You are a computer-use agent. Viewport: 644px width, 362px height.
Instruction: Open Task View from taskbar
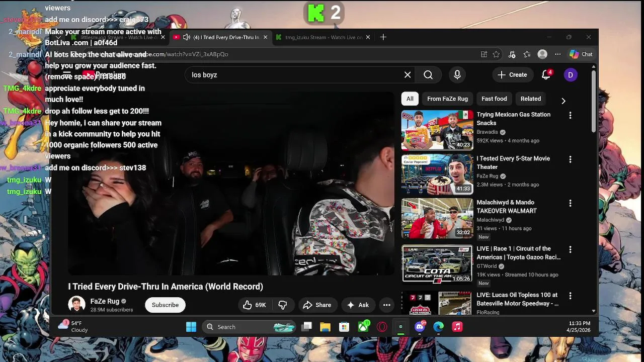(x=306, y=327)
